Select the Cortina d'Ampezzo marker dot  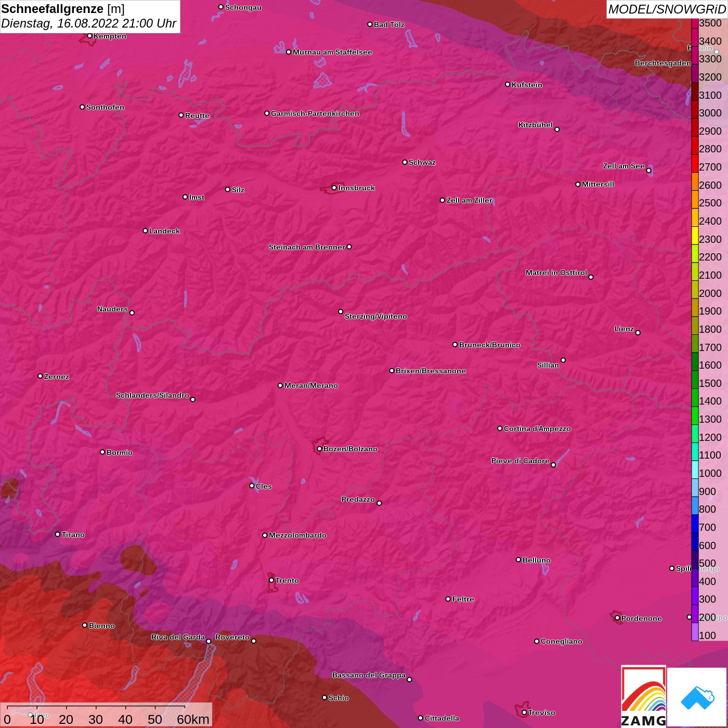pyautogui.click(x=500, y=428)
